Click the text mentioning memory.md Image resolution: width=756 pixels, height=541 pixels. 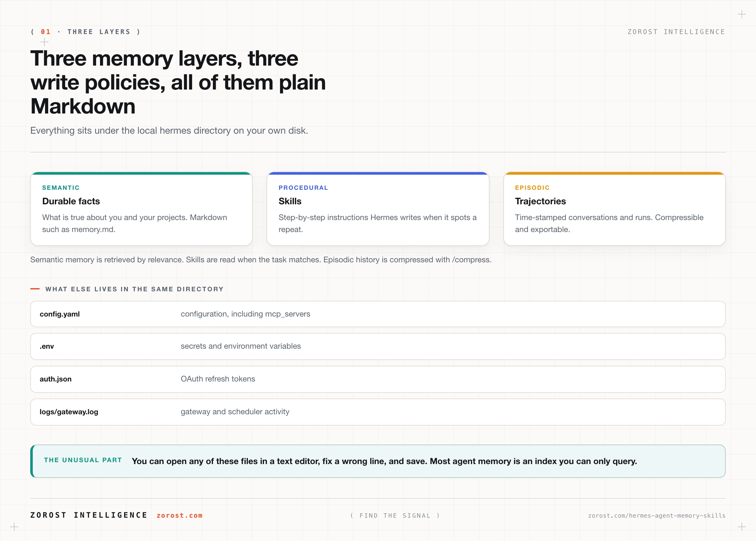[x=135, y=223]
